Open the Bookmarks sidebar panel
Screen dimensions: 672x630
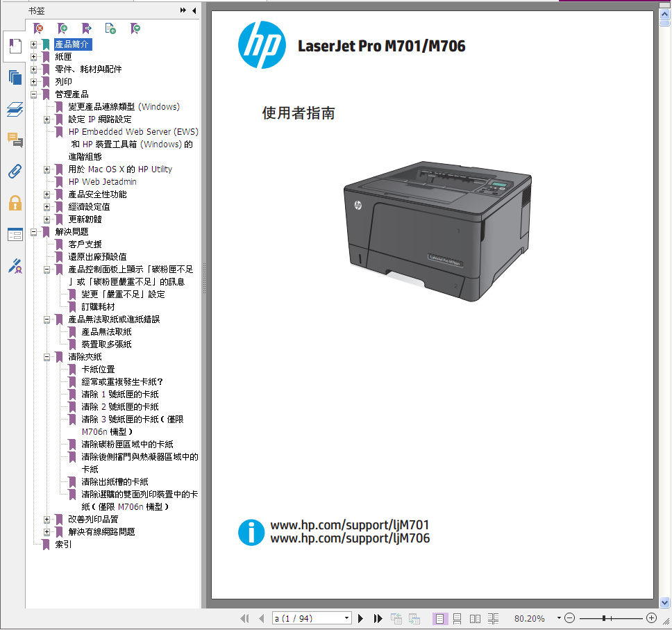point(15,47)
